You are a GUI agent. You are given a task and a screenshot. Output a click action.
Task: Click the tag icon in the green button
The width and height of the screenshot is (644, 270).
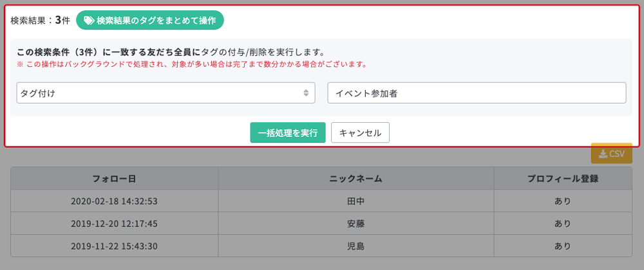click(x=89, y=21)
